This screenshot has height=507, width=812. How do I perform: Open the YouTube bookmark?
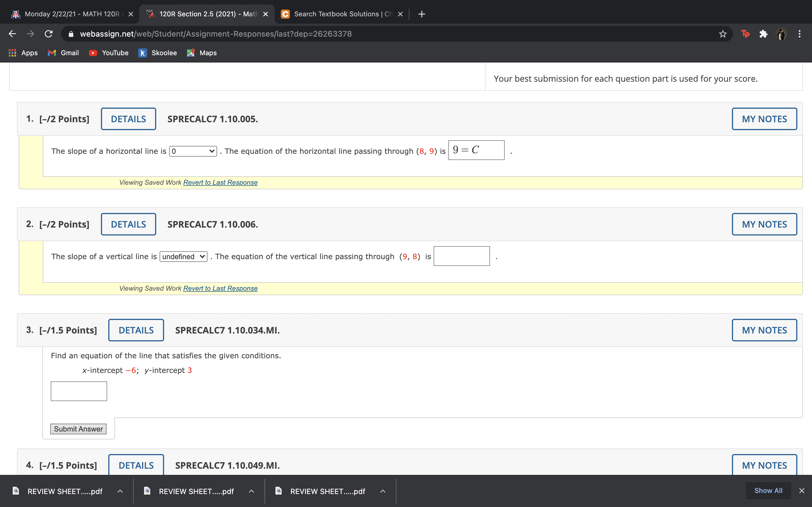(109, 53)
